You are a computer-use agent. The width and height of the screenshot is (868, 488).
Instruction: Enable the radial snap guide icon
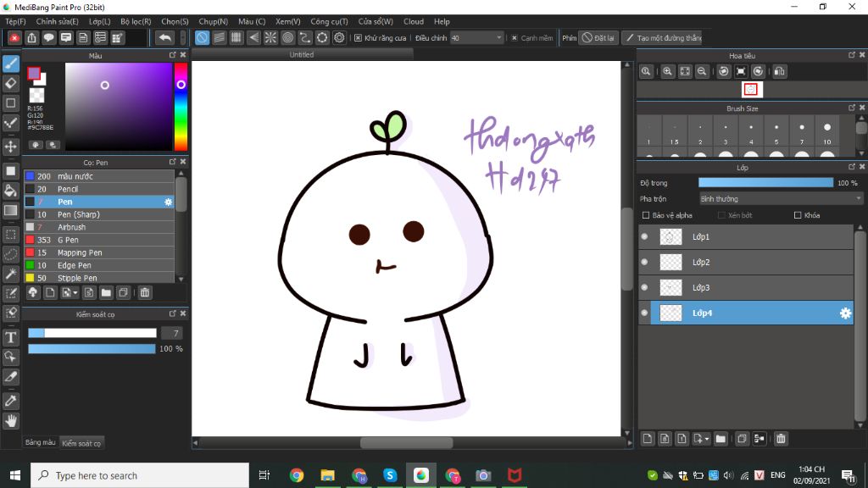pyautogui.click(x=270, y=37)
